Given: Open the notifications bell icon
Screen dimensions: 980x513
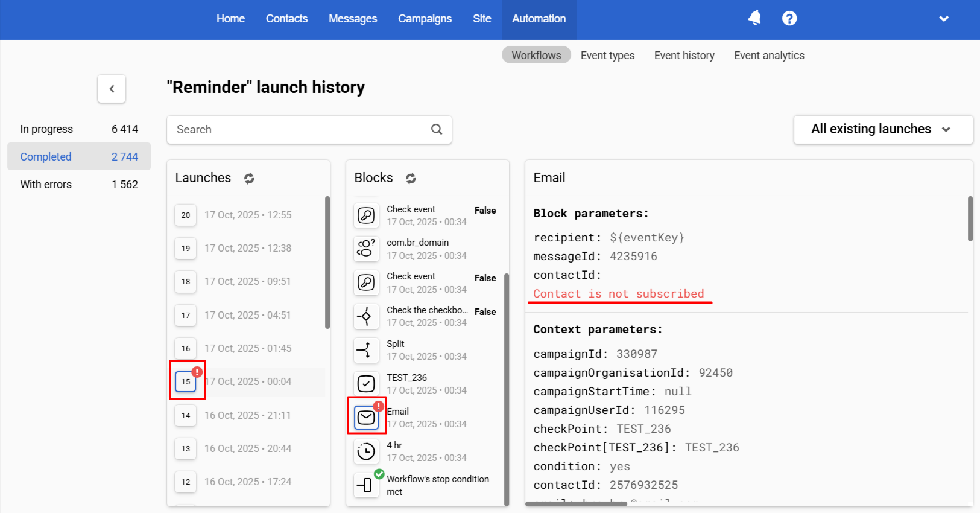Looking at the screenshot, I should click(x=754, y=18).
